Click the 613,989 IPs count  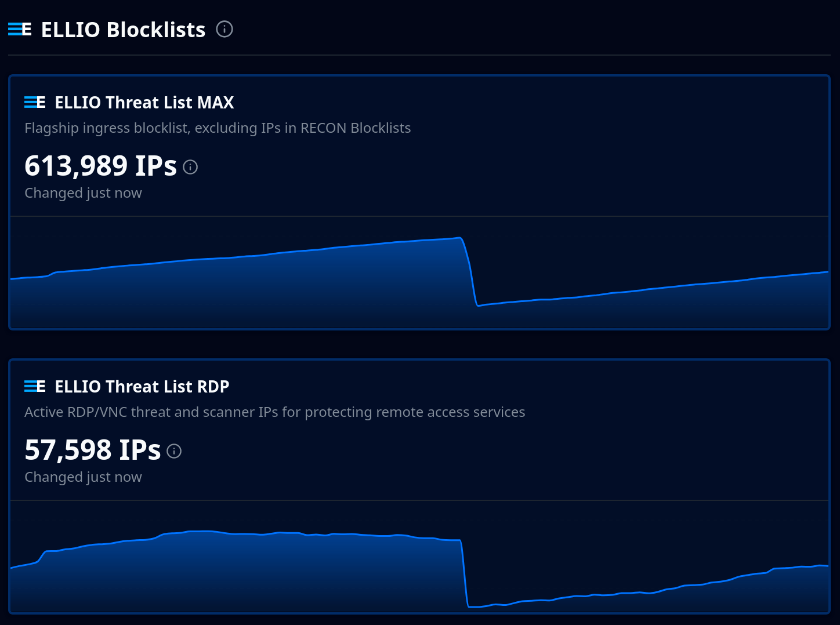click(100, 166)
